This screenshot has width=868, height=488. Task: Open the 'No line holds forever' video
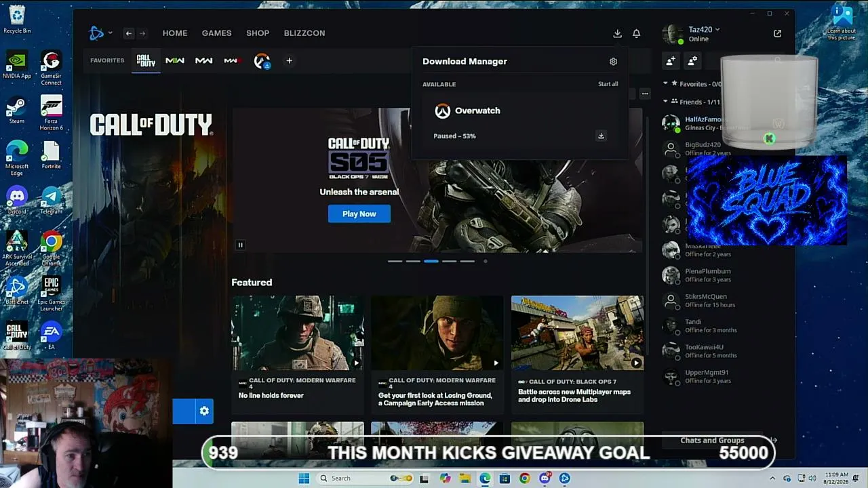(x=298, y=353)
